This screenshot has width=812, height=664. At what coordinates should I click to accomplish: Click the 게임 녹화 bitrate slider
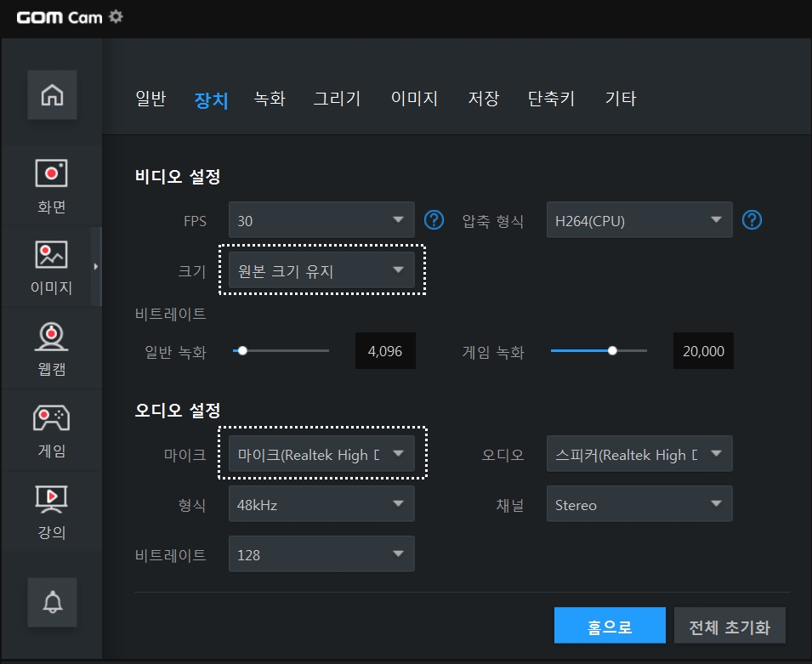point(599,350)
